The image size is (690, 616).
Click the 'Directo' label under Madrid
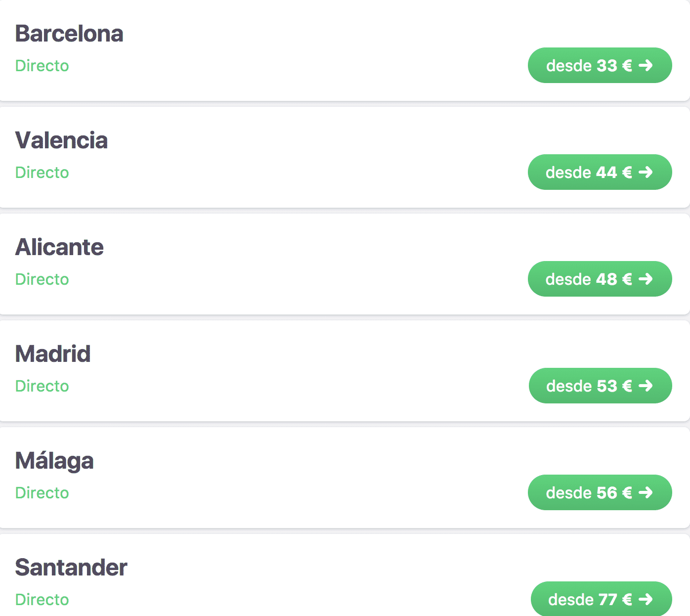point(42,386)
